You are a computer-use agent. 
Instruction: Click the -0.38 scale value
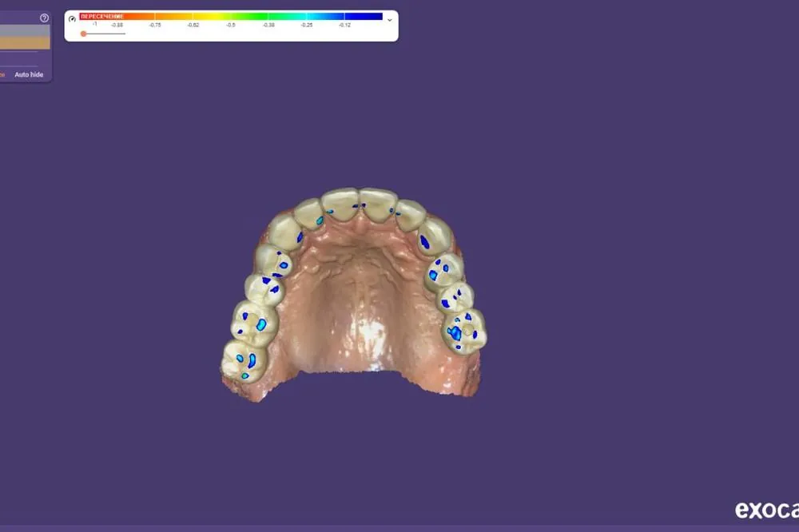click(x=268, y=25)
